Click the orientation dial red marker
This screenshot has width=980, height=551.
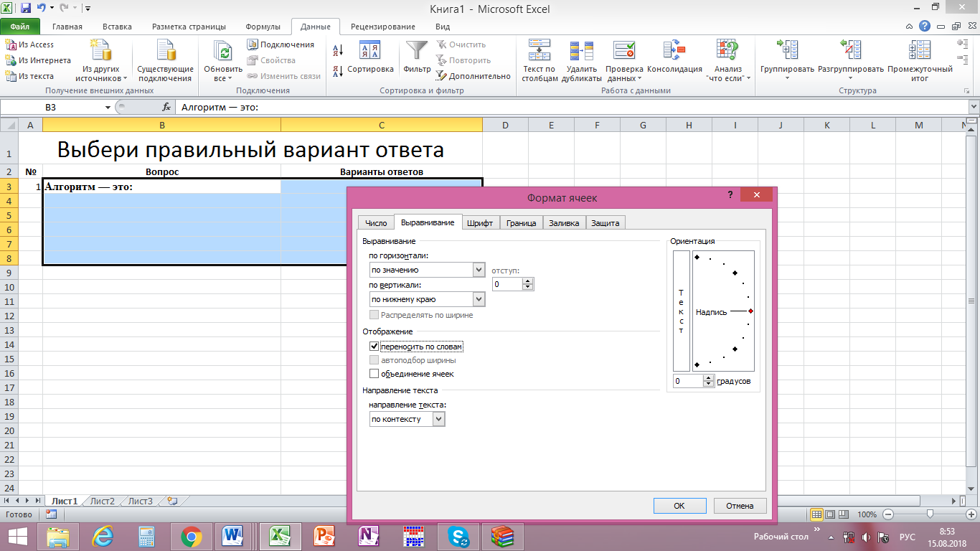click(750, 311)
